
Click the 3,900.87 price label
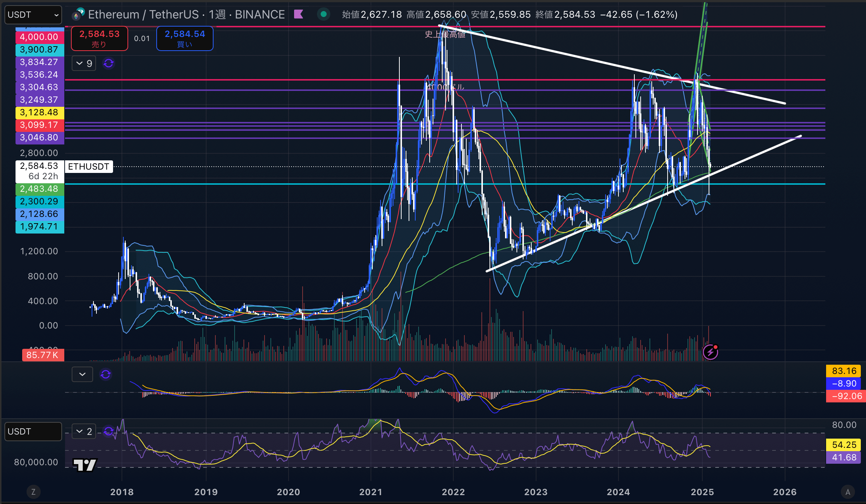point(40,50)
